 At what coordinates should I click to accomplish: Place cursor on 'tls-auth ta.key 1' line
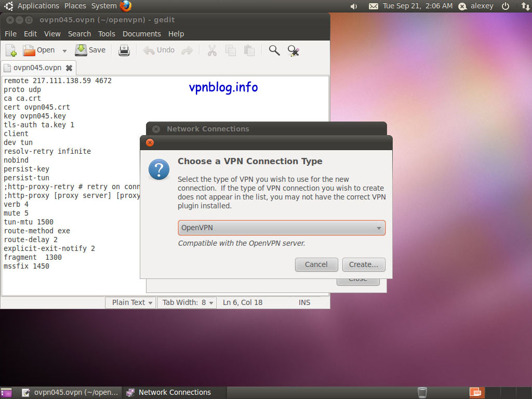point(38,125)
